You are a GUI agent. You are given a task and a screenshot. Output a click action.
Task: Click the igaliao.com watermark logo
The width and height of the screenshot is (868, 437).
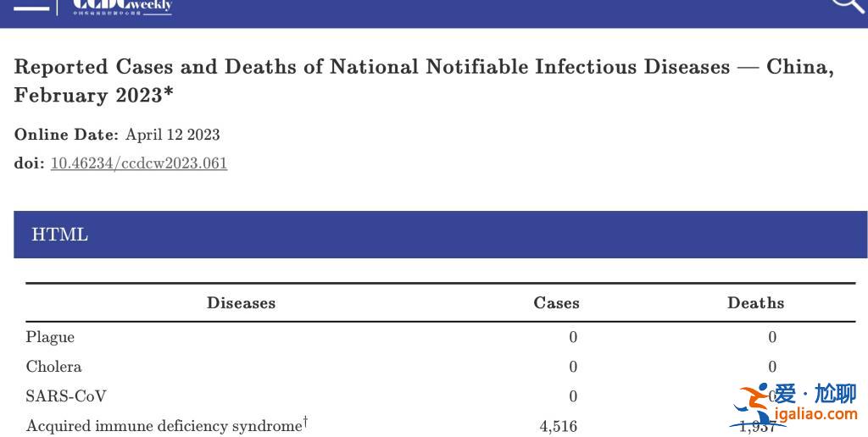tap(795, 406)
